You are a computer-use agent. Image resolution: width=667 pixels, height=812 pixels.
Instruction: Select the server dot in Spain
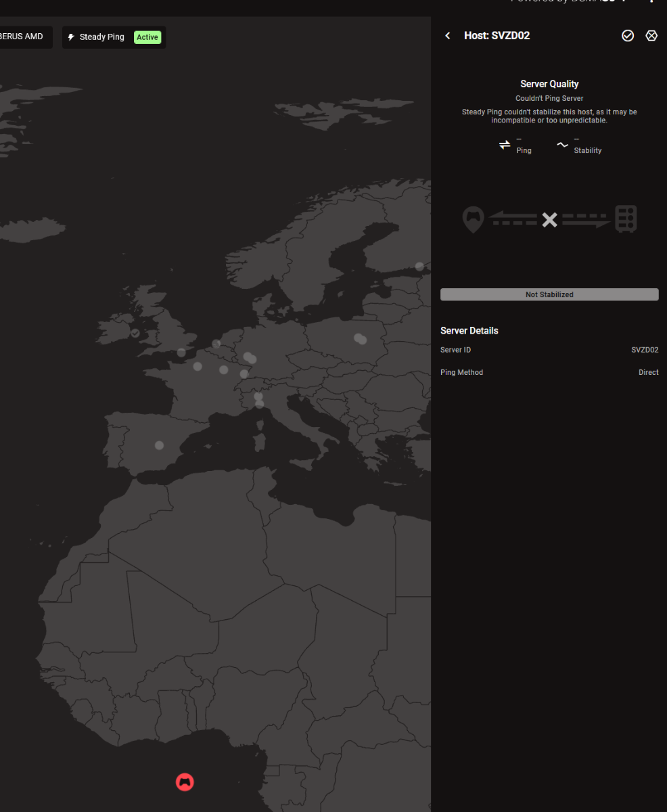tap(159, 445)
